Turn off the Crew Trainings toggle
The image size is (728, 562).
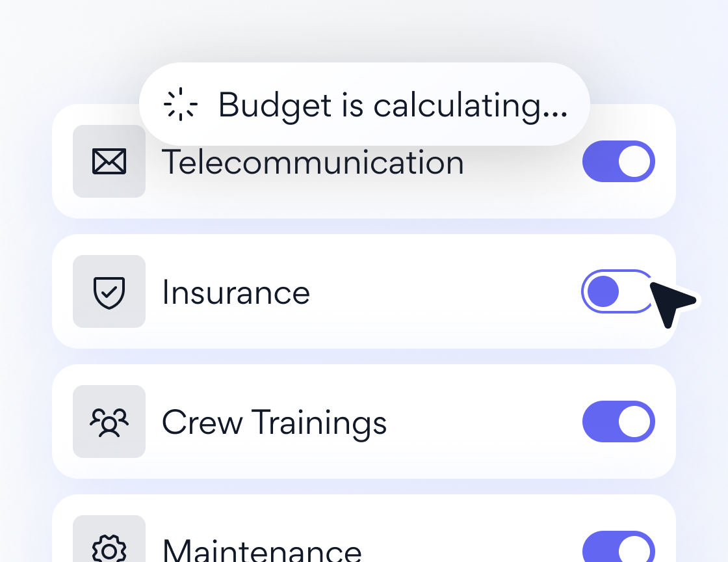point(618,421)
